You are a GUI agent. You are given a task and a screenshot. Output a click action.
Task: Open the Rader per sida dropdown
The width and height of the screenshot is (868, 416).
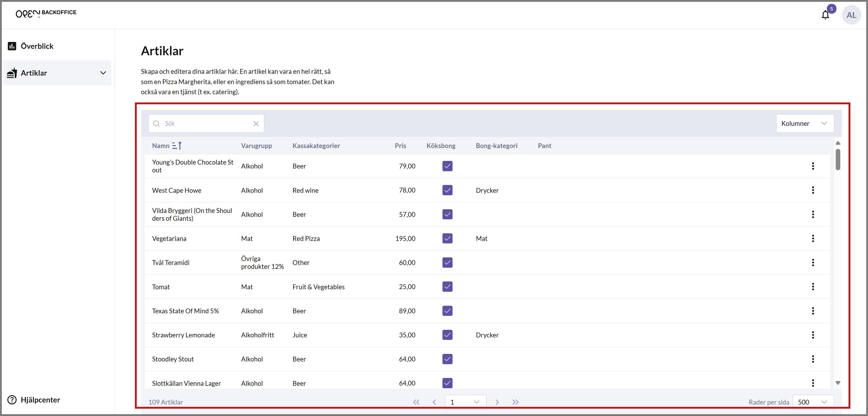813,402
